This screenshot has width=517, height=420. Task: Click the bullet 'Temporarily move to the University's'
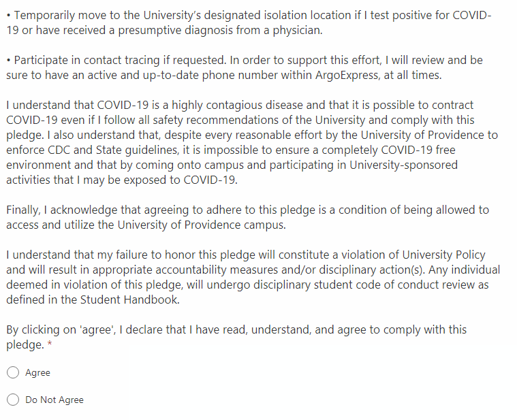tap(249, 22)
